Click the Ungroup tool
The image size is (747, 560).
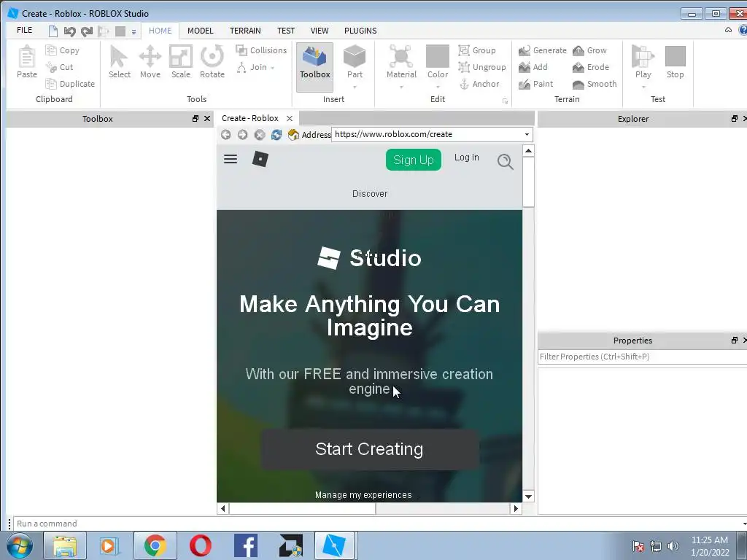[481, 67]
